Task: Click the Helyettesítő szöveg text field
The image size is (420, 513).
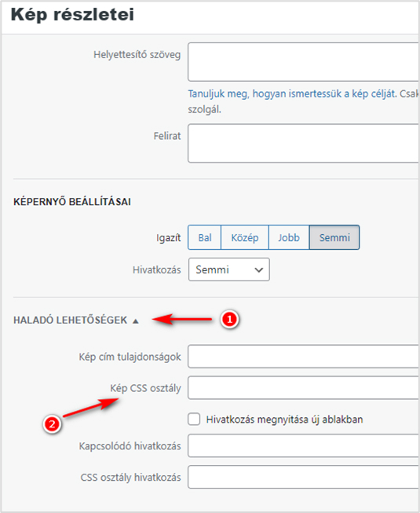Action: 304,62
